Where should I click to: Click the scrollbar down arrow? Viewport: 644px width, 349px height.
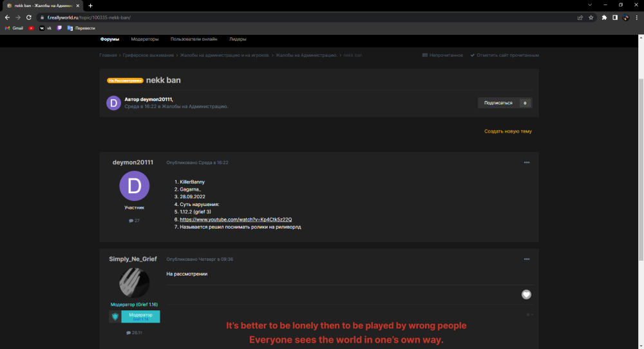point(641,346)
